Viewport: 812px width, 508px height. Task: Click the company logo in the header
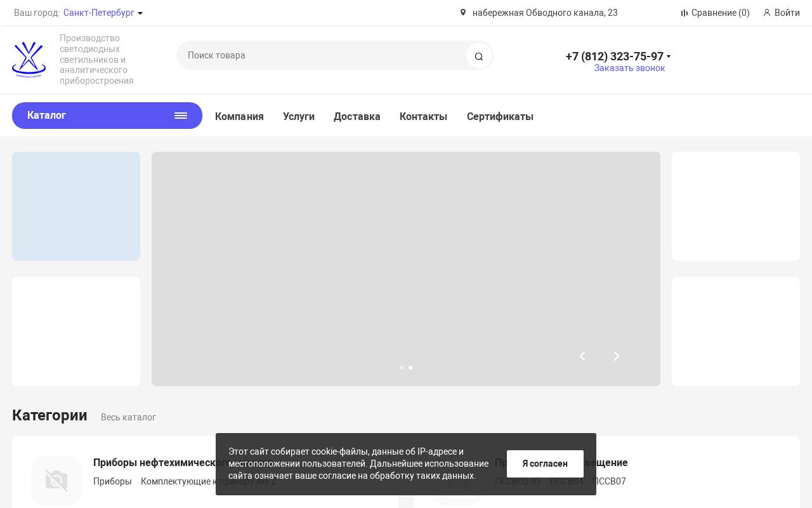pos(29,60)
